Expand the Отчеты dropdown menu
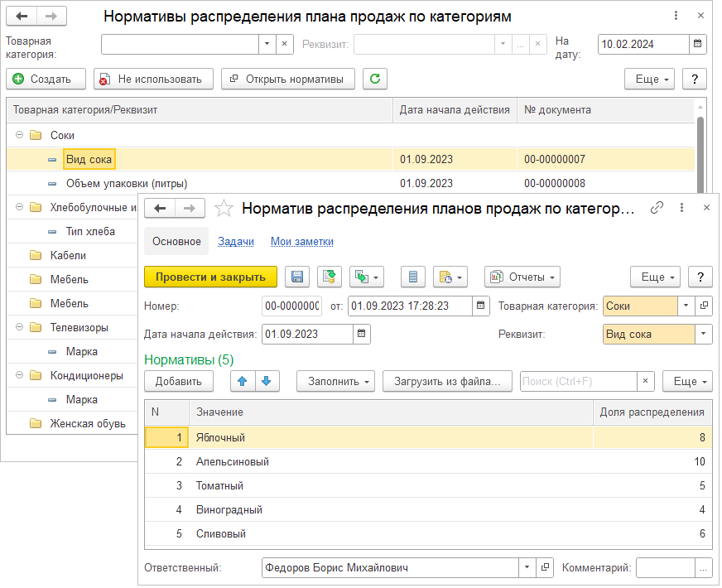Screen dimensions: 722x588 tap(522, 277)
